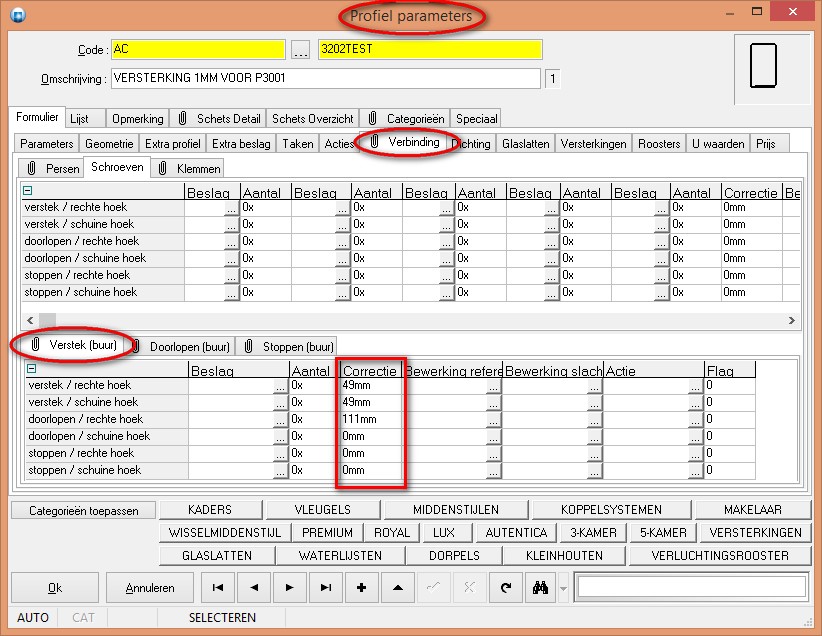Open the Geometrie sub-tab
This screenshot has width=822, height=636.
(x=109, y=144)
